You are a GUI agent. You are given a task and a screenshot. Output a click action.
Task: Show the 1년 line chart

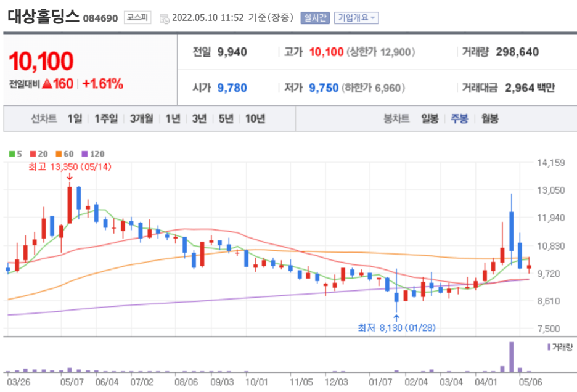(173, 118)
